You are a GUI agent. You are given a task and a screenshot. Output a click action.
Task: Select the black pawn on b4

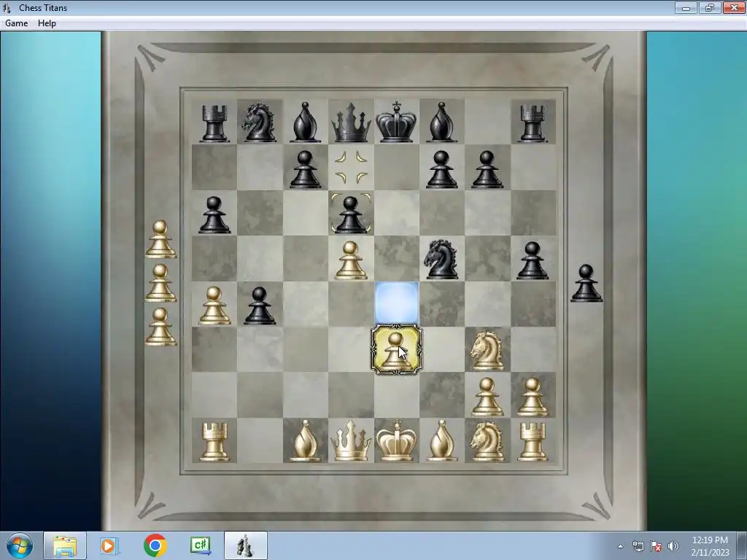[259, 306]
